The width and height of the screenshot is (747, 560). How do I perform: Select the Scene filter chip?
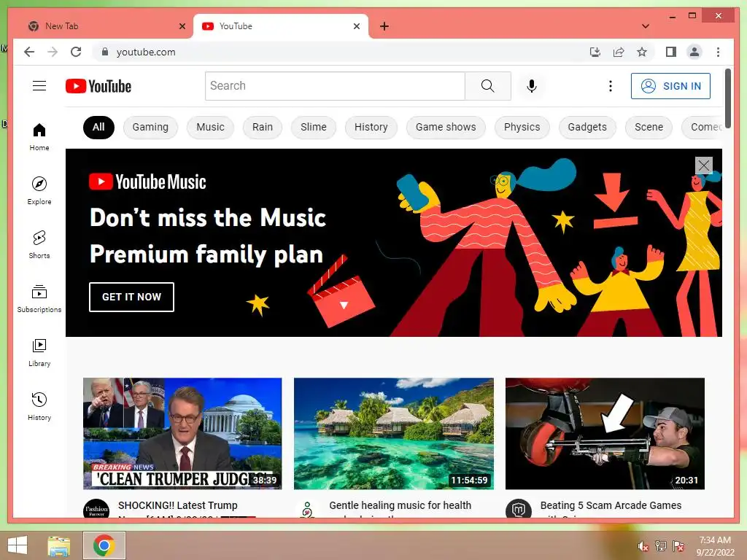(x=649, y=127)
